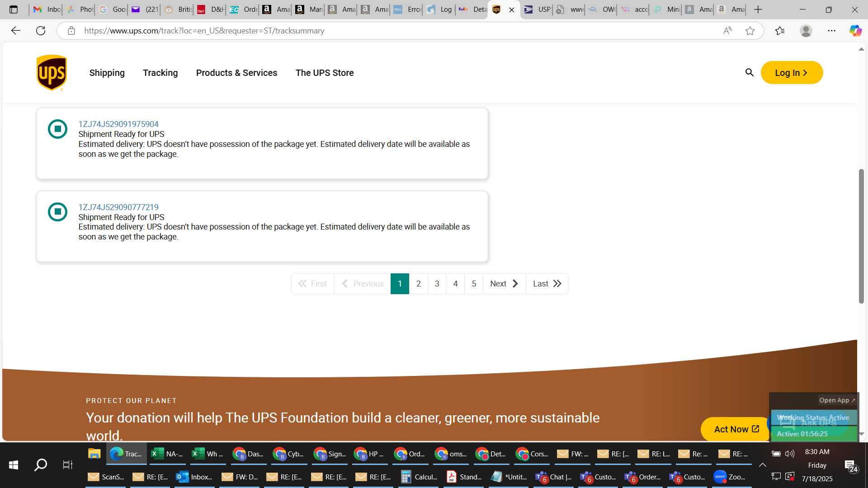Image resolution: width=868 pixels, height=488 pixels.
Task: Open the Tracking menu
Action: [x=160, y=73]
